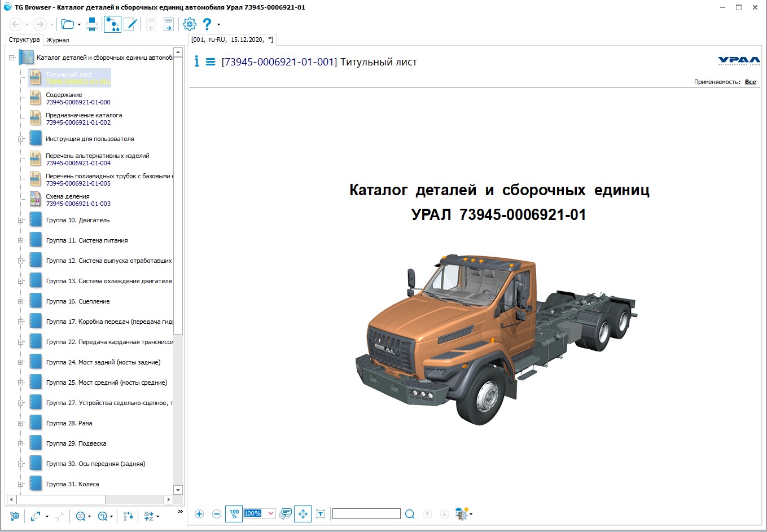Toggle the pan mode arrows button
This screenshot has height=532, width=767.
click(303, 514)
